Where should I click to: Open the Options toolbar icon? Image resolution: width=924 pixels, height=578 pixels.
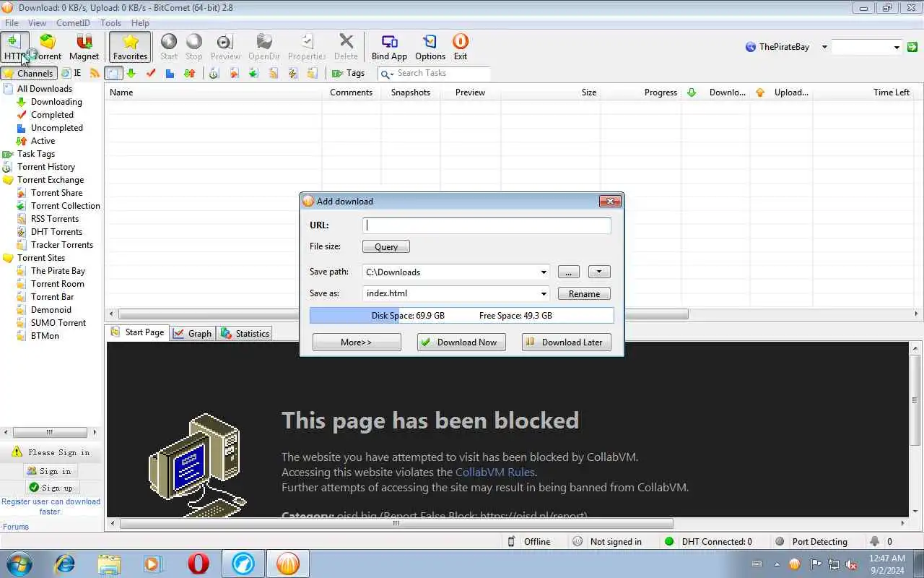click(x=430, y=47)
